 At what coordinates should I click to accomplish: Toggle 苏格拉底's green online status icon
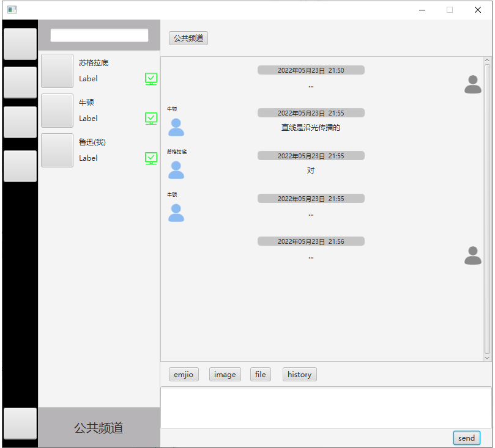pyautogui.click(x=151, y=79)
